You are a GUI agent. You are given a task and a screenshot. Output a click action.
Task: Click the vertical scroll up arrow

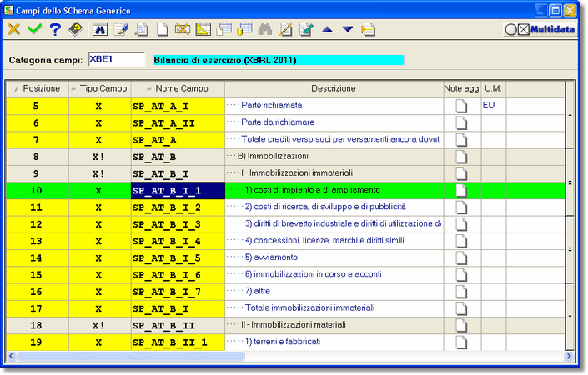pyautogui.click(x=570, y=115)
